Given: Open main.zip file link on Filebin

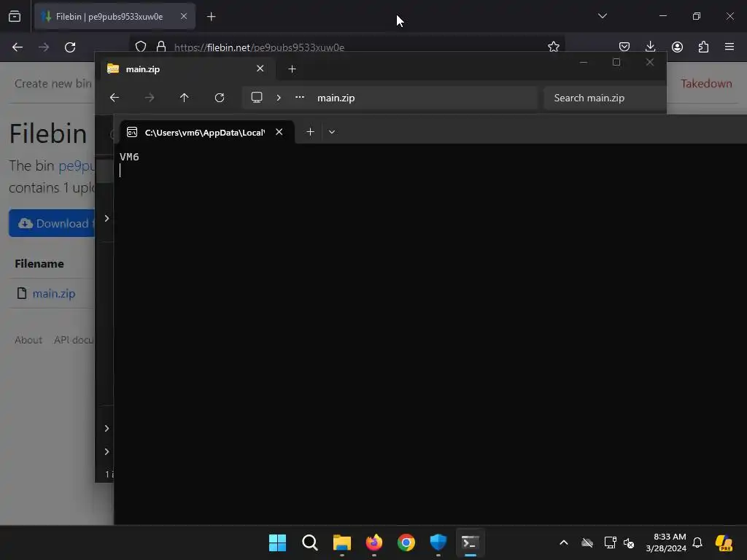Looking at the screenshot, I should coord(54,293).
